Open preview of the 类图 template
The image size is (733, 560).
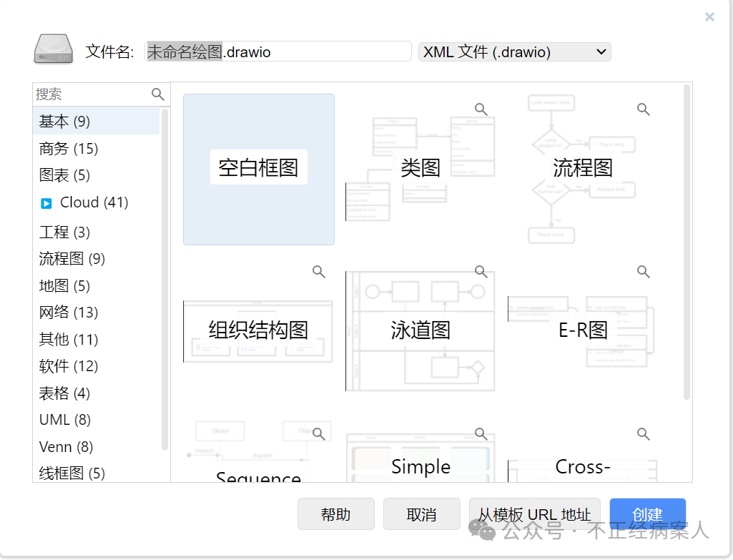tap(480, 109)
